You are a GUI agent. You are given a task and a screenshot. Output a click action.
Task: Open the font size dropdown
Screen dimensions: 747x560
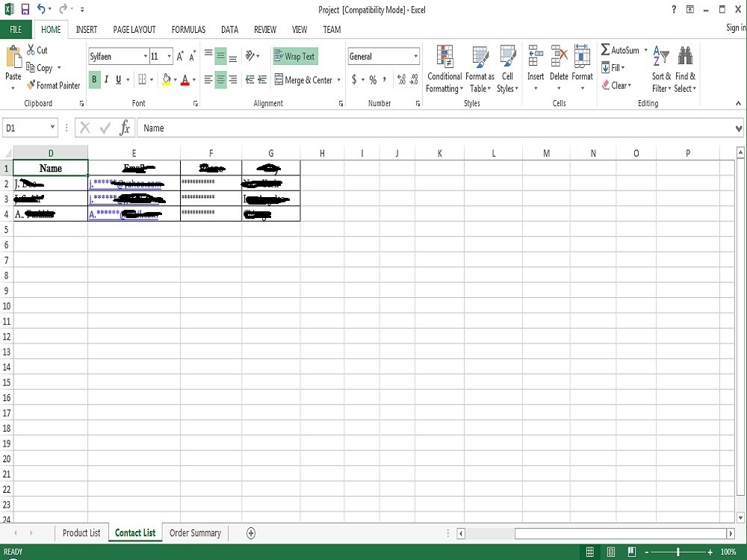(169, 56)
